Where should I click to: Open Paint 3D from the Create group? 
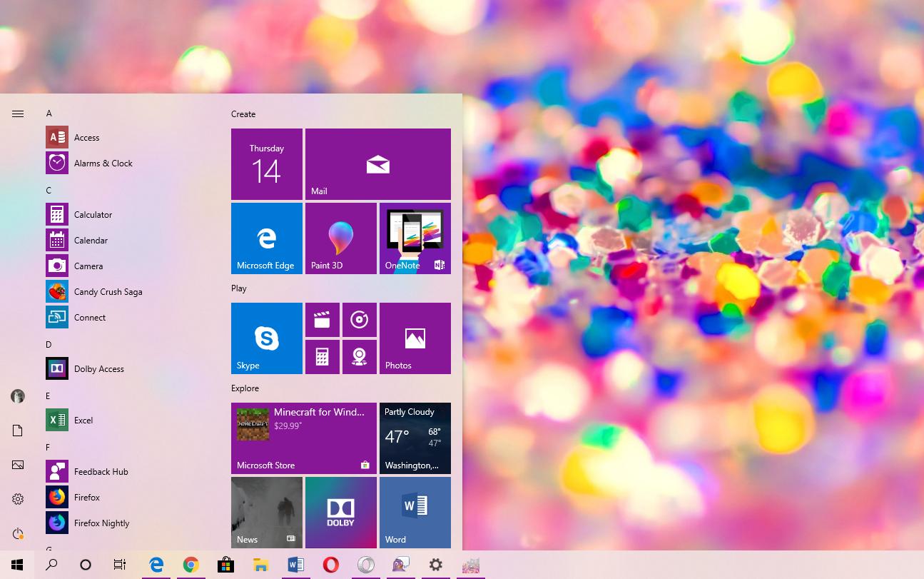tap(340, 238)
